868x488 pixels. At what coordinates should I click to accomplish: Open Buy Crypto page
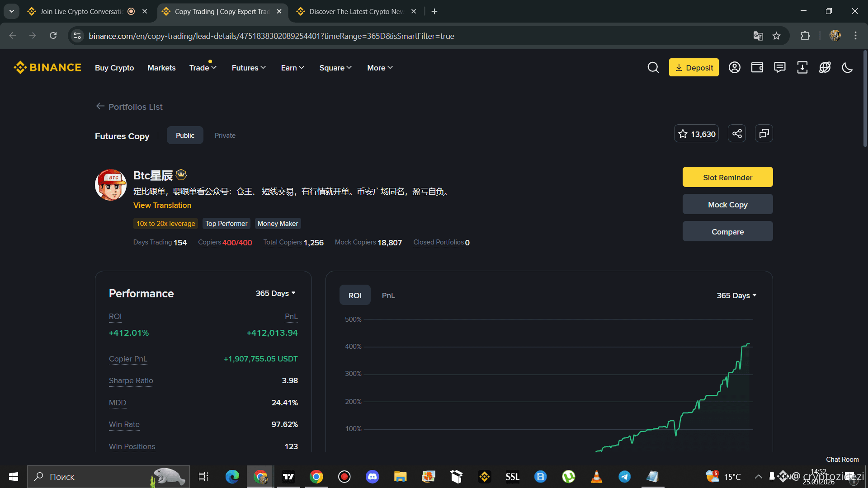coord(114,68)
